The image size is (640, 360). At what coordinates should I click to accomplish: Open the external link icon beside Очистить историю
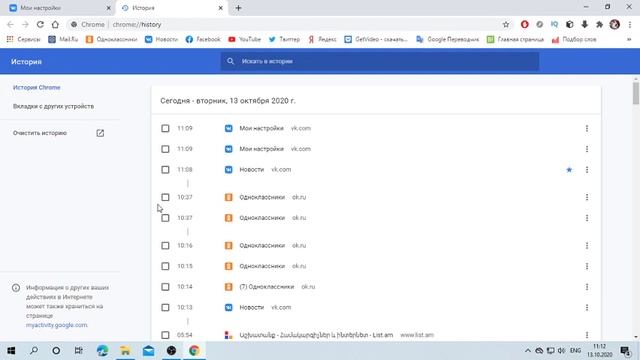pyautogui.click(x=100, y=133)
